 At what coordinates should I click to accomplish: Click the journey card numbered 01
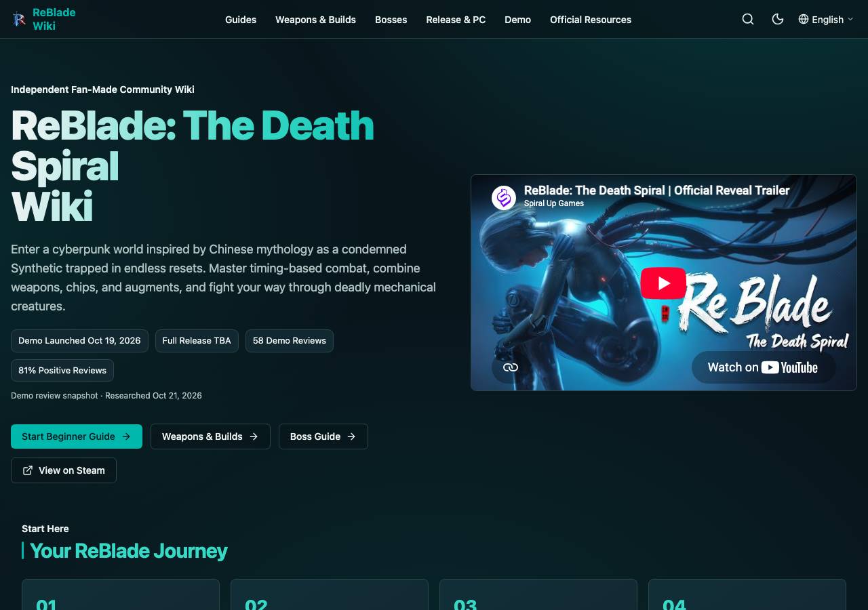pos(121,594)
